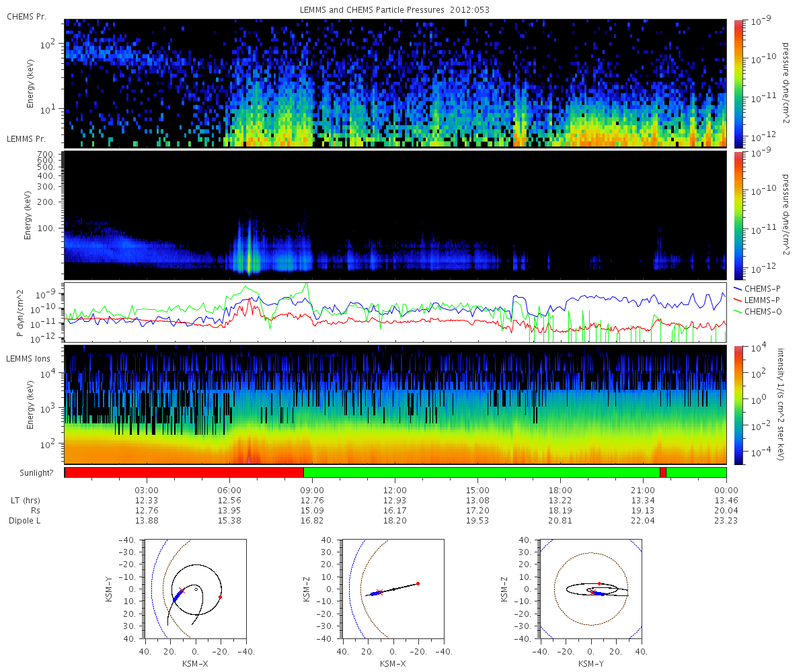
Task: Click the 09:00 time tick label
Action: coord(313,490)
